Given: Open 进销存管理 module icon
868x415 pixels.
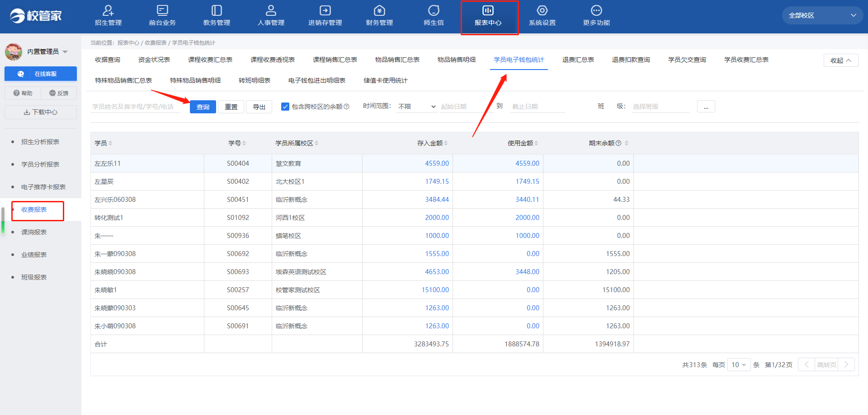Looking at the screenshot, I should [x=325, y=10].
